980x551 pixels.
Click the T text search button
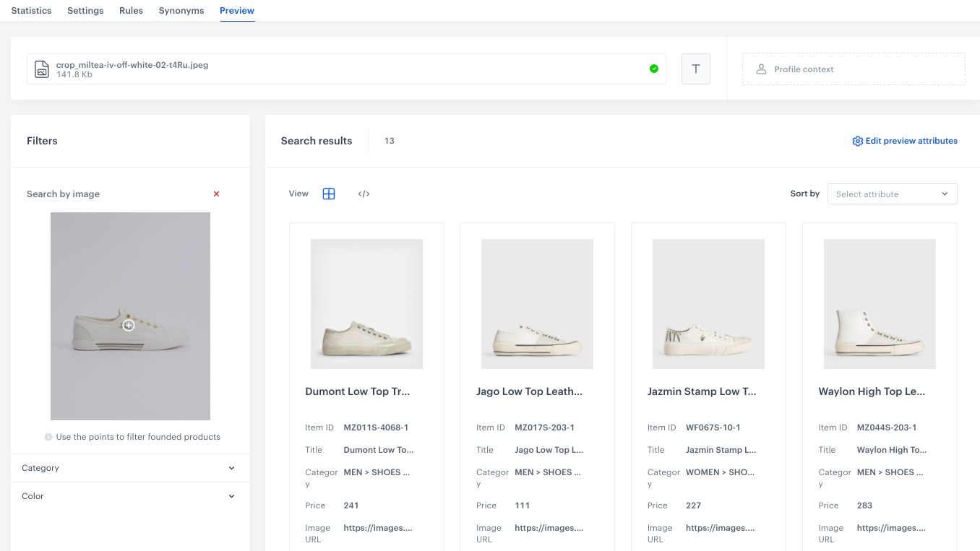[x=696, y=69]
